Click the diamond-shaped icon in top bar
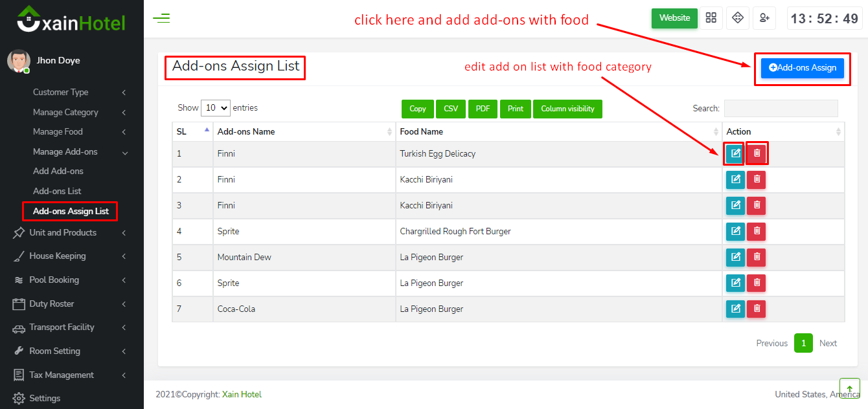This screenshot has height=409, width=868. click(x=737, y=18)
